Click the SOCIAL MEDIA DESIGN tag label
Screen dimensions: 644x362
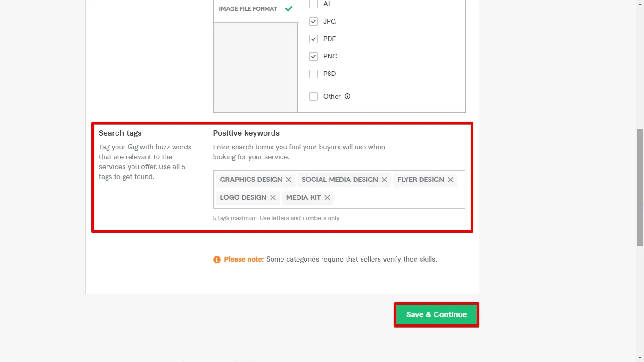(340, 180)
